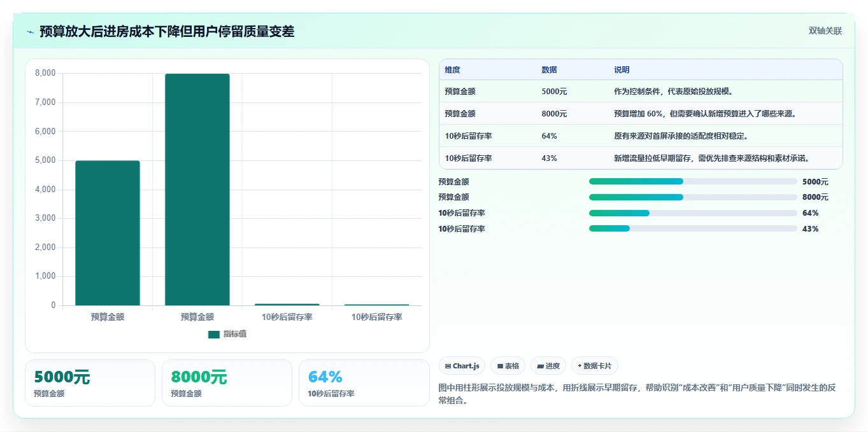Click the description starting 预算增加 60%
The width and height of the screenshot is (868, 432).
(x=706, y=114)
